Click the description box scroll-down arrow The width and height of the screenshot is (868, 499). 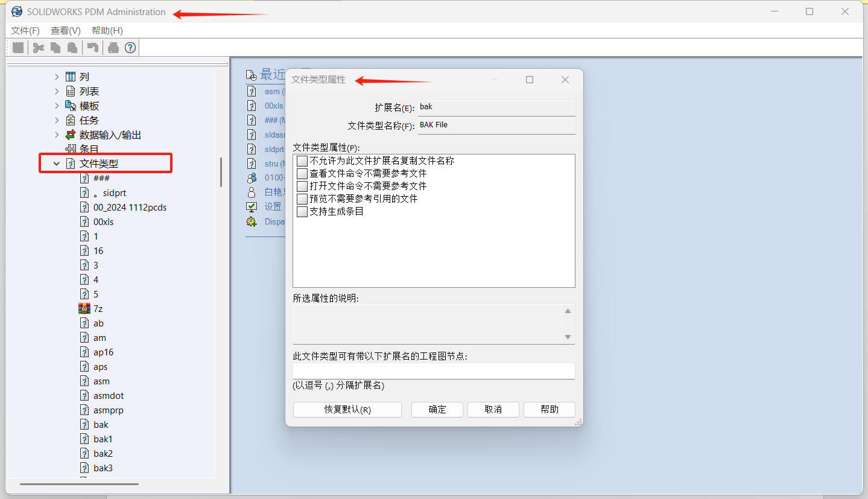coord(568,337)
